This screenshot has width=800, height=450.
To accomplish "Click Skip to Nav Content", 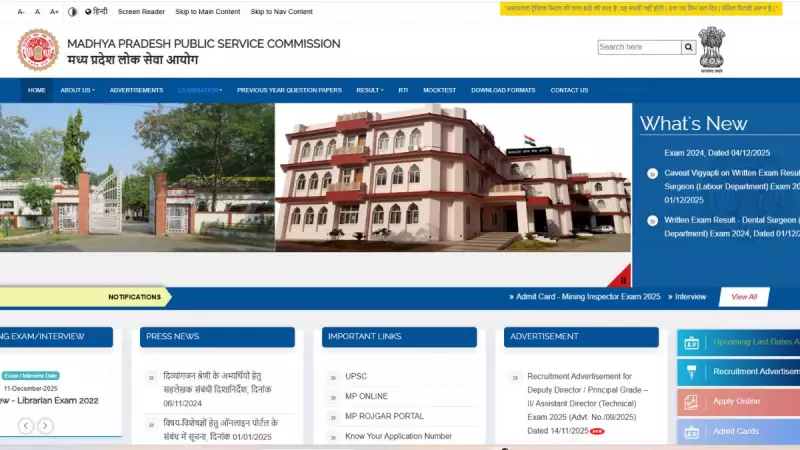I will tap(282, 11).
